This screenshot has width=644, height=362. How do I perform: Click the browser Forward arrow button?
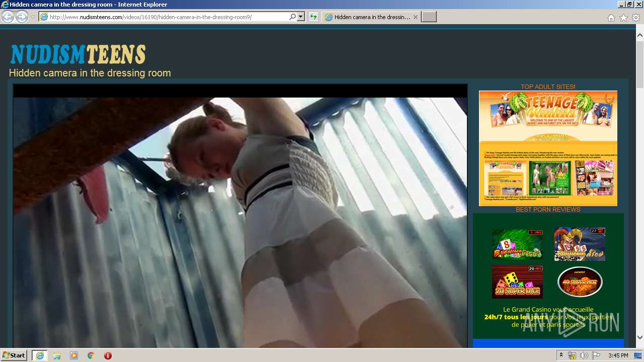pos(22,17)
